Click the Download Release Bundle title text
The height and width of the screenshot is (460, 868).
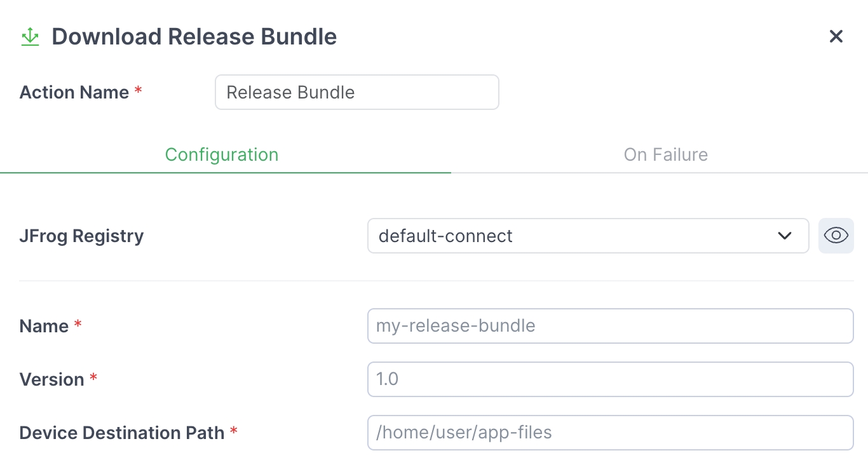tap(194, 37)
